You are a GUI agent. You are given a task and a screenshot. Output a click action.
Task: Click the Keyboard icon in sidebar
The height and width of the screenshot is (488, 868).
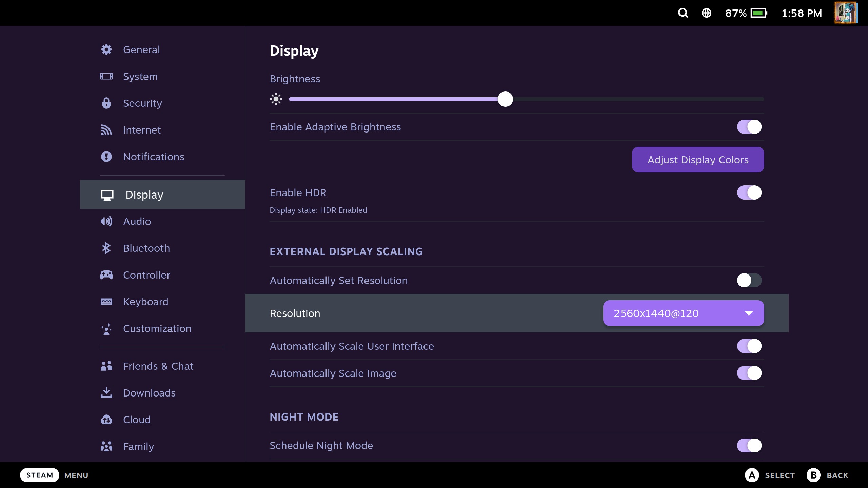click(x=106, y=302)
